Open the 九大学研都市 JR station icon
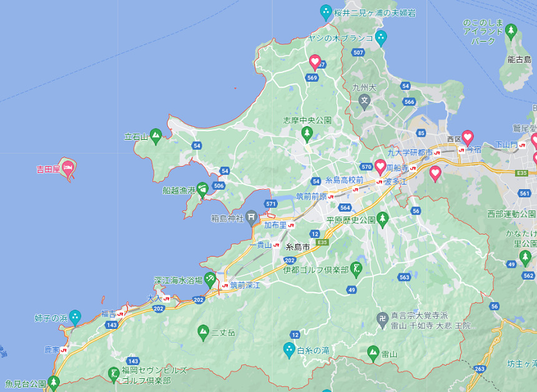Screen dimensions: 537x392 click(436, 153)
